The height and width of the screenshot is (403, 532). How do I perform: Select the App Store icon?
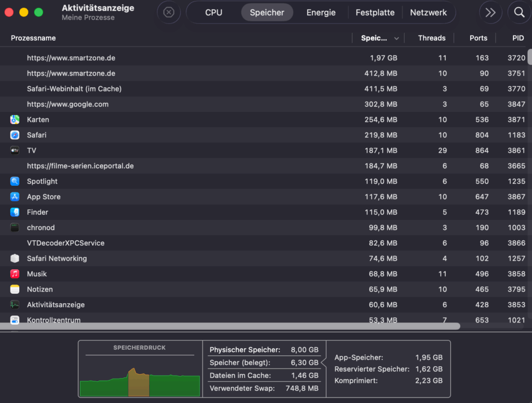(15, 196)
